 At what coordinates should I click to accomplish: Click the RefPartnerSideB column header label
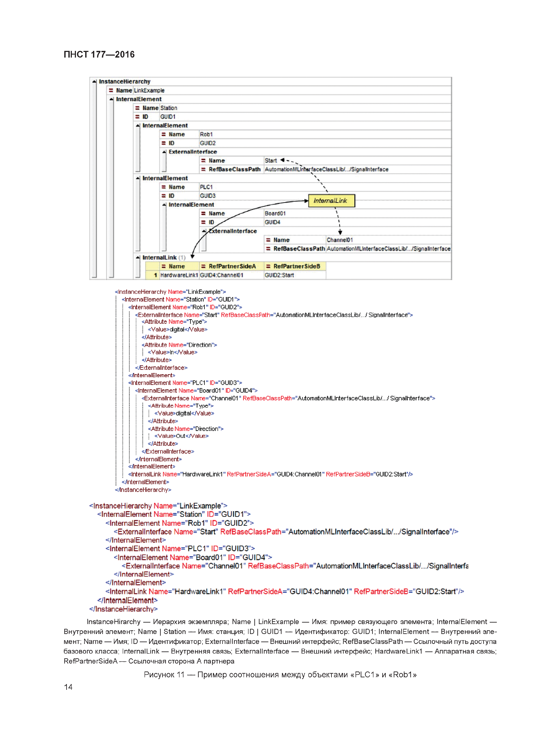pyautogui.click(x=297, y=266)
